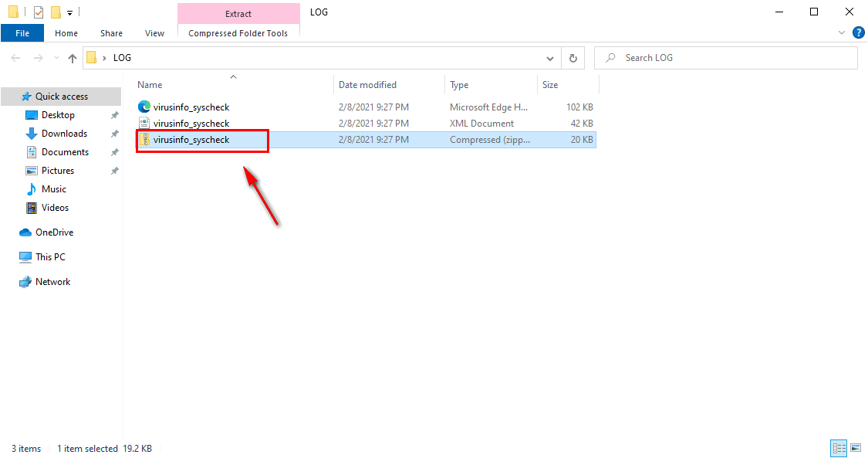Open Documents in the navigation pane
This screenshot has width=868, height=458.
tap(65, 151)
